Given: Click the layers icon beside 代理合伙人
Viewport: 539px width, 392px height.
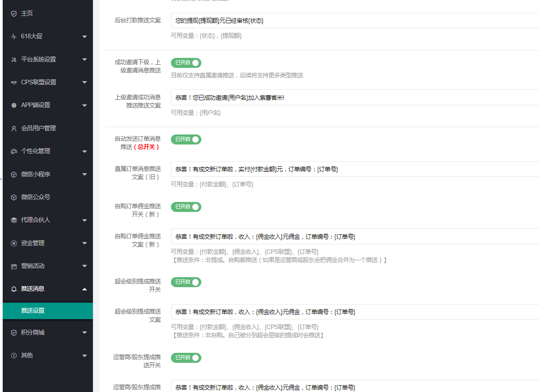Looking at the screenshot, I should click(x=14, y=220).
